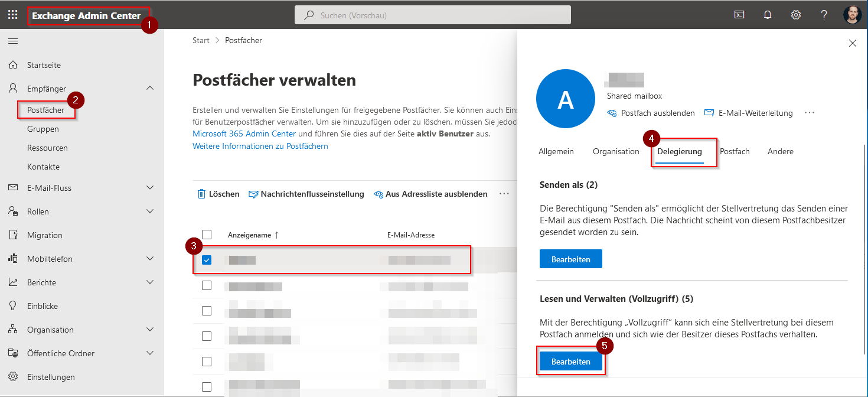Check the sixth mailbox row checkbox
The image size is (868, 397).
click(207, 387)
